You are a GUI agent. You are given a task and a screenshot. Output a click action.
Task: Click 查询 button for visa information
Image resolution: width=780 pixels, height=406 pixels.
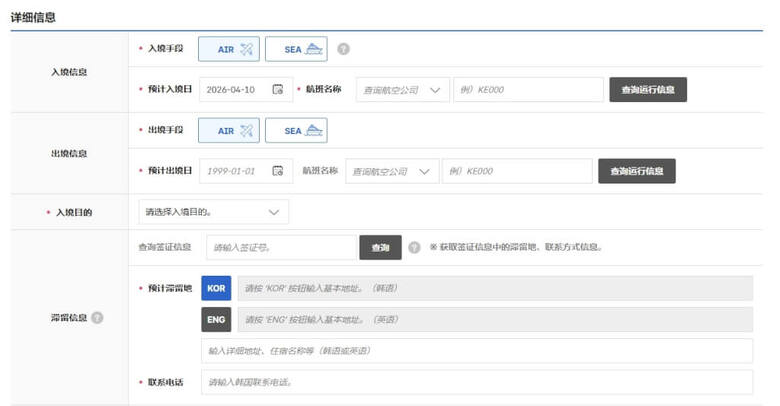click(x=380, y=247)
